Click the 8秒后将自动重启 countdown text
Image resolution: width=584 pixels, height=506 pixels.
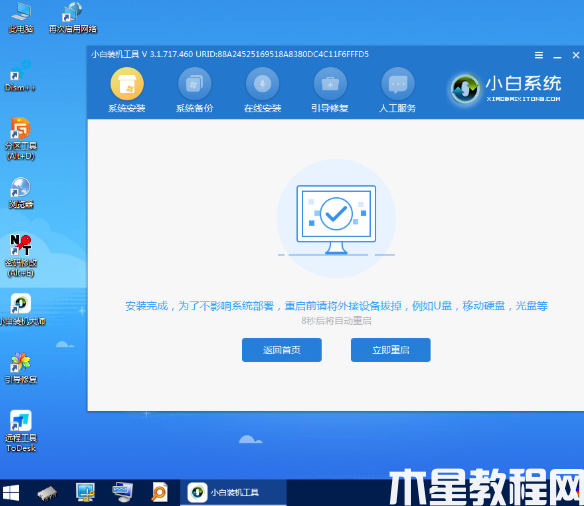[x=336, y=321]
